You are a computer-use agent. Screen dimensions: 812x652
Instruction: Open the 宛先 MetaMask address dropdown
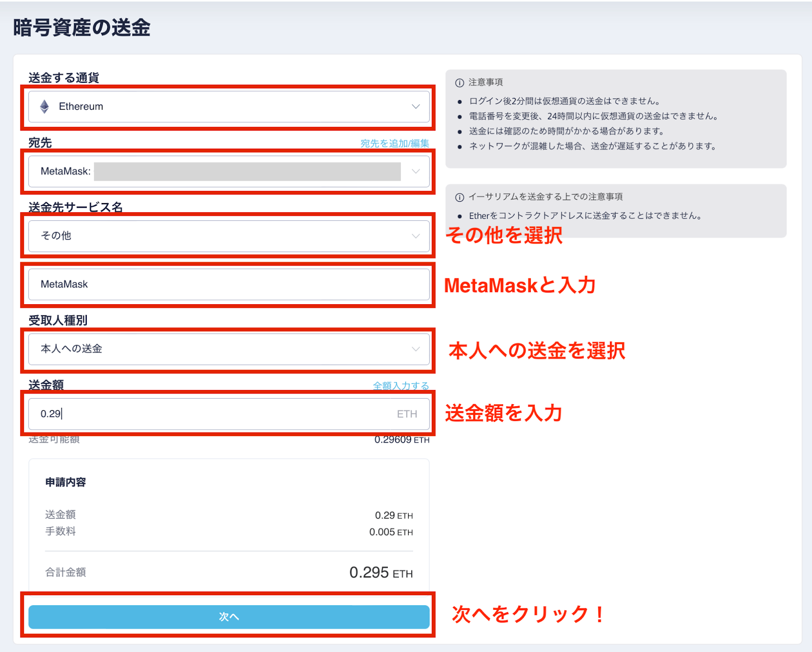pos(229,172)
